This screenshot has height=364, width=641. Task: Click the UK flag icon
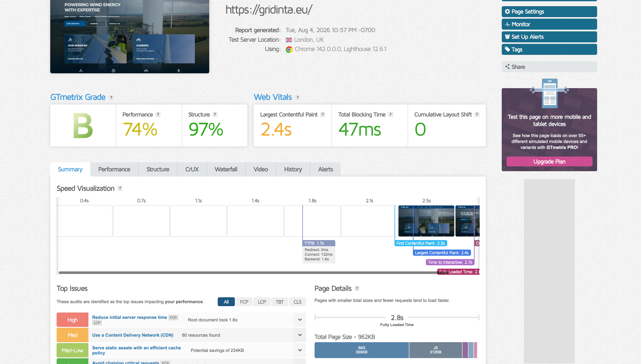pyautogui.click(x=289, y=40)
